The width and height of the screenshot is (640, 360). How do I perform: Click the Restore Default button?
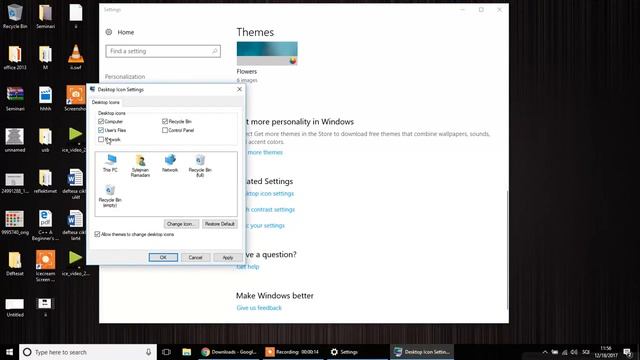[220, 224]
